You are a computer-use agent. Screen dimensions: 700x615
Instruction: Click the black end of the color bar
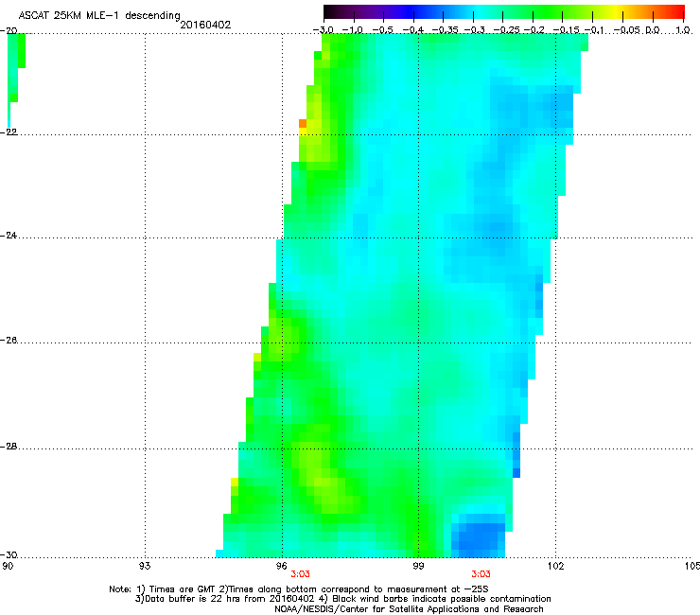(x=330, y=11)
